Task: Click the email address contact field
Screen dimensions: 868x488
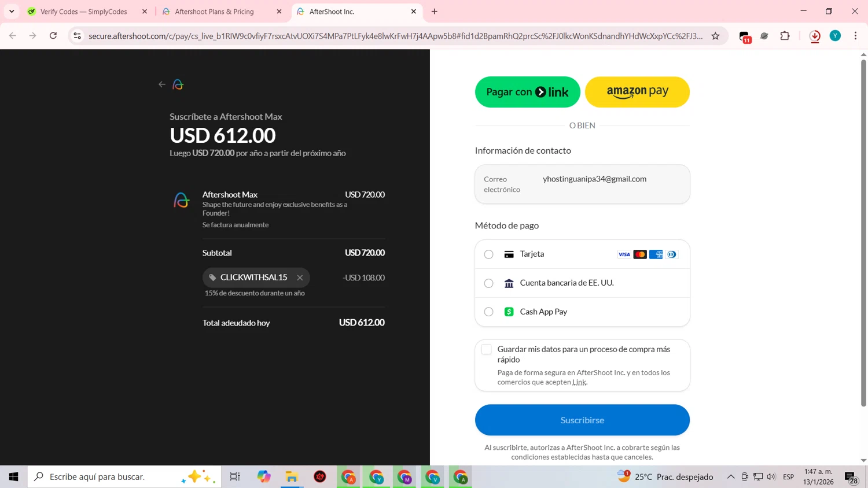Action: coord(582,184)
